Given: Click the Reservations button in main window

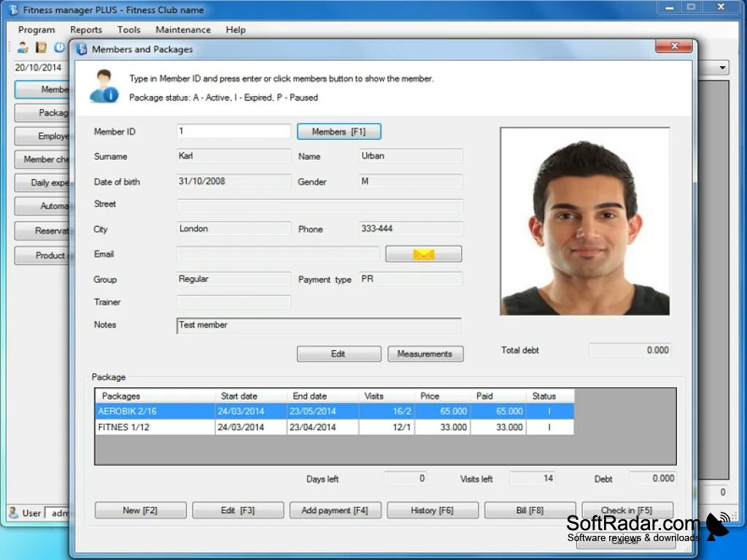Looking at the screenshot, I should tap(43, 231).
